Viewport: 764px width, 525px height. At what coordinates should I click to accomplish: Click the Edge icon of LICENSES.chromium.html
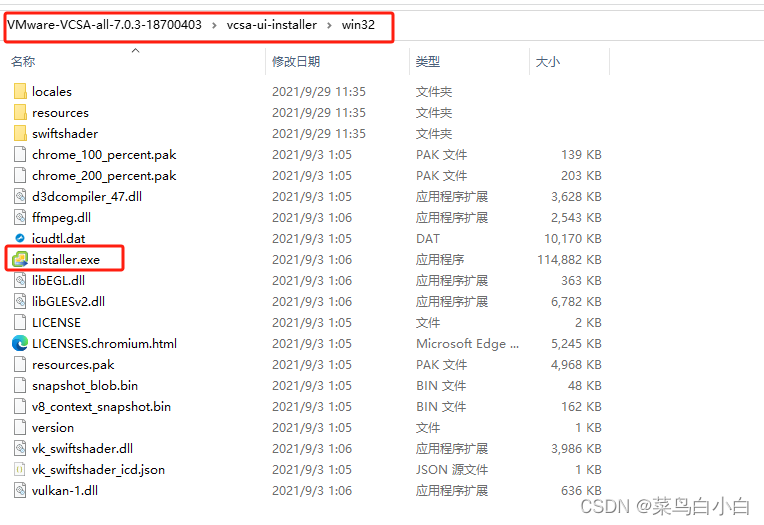[x=20, y=343]
